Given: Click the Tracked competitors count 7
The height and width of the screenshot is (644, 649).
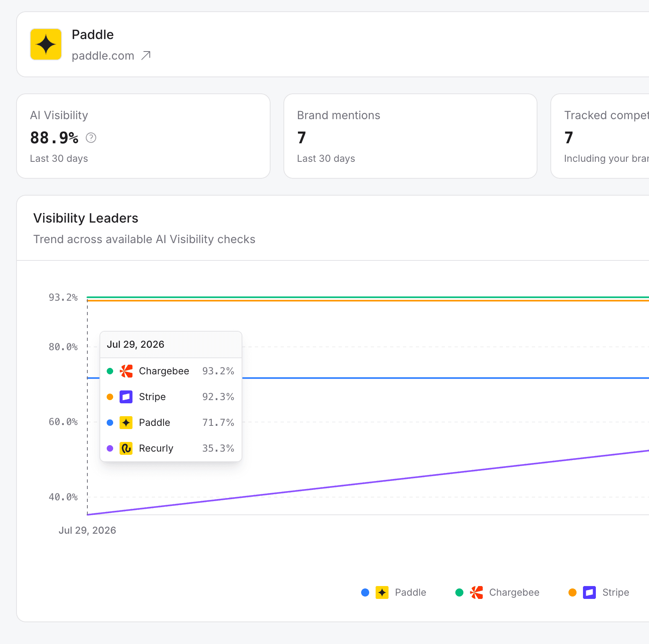Looking at the screenshot, I should point(568,138).
